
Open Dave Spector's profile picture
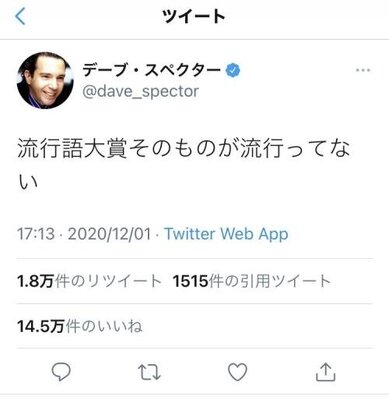coord(45,80)
